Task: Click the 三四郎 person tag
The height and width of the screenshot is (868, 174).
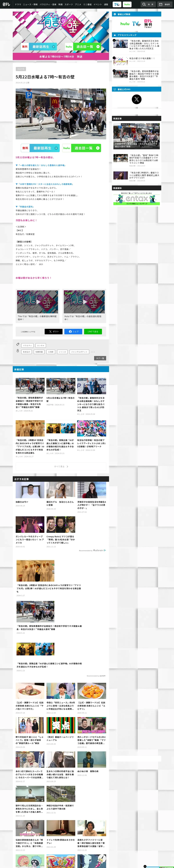Action: point(51,352)
